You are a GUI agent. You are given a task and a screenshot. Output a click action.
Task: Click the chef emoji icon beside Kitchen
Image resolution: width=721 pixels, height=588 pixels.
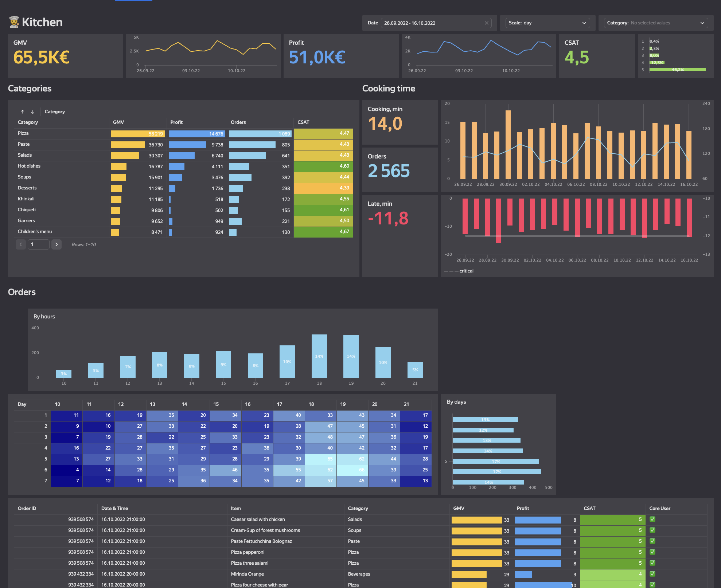pos(14,22)
